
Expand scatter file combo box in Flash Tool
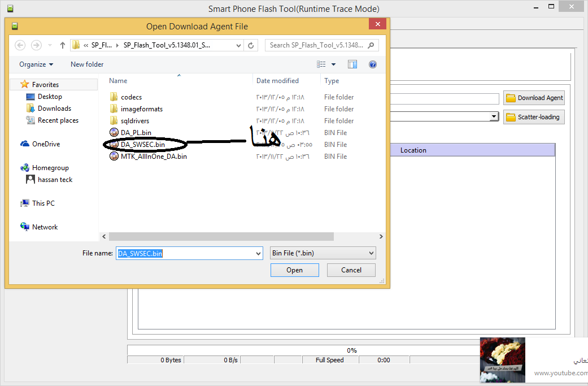(x=494, y=116)
